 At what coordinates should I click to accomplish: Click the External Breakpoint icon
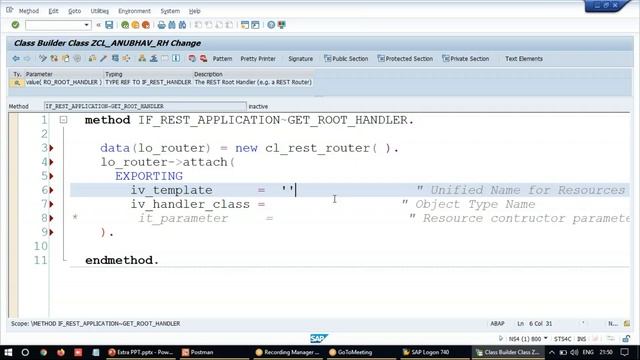(x=203, y=59)
